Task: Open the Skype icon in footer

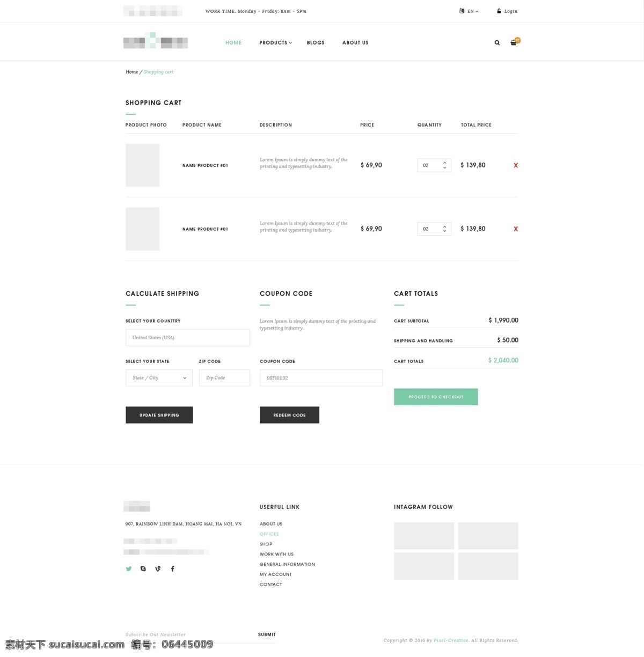Action: click(x=143, y=568)
